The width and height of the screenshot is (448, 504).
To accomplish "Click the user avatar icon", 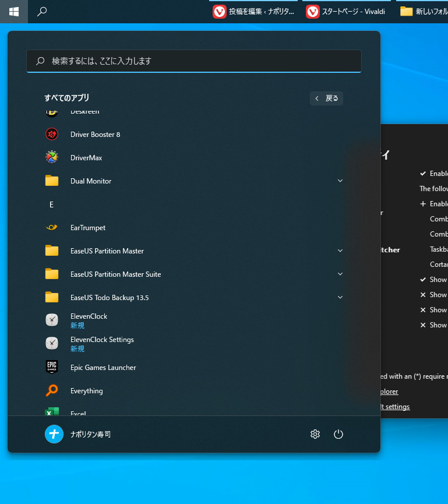I will coord(54,434).
